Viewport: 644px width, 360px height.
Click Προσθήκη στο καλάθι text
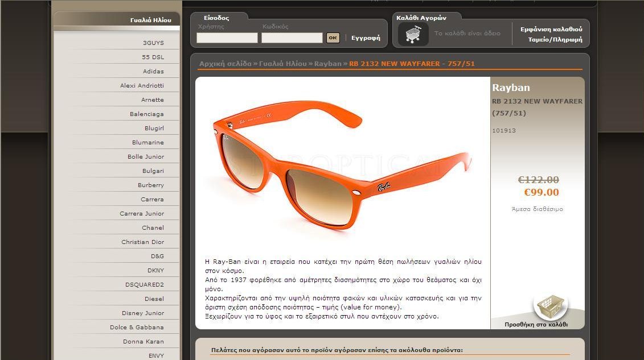536,325
